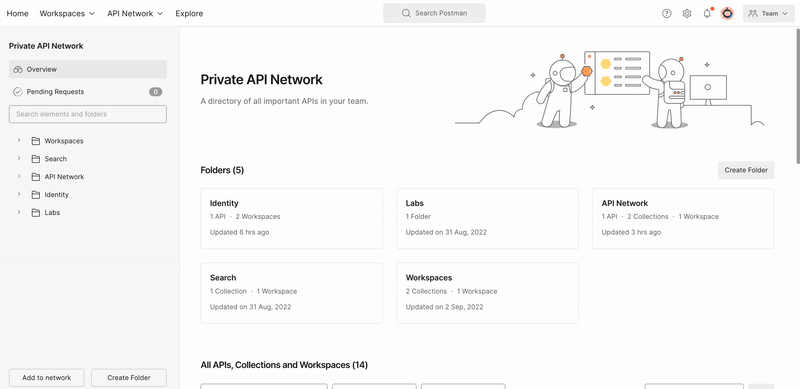This screenshot has width=800, height=389.
Task: Open the Search folder card
Action: click(292, 293)
